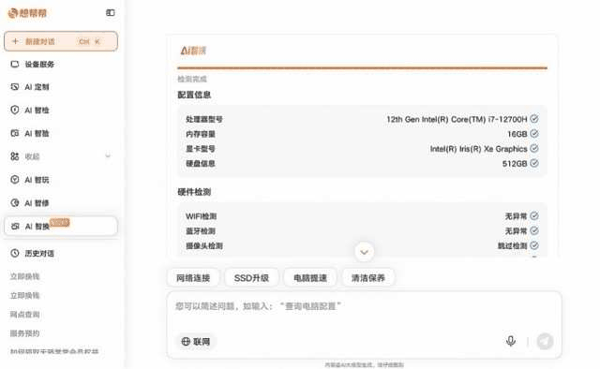Viewport: 600px width, 369px height.
Task: Select the AI 智检 shield icon
Action: [15, 110]
